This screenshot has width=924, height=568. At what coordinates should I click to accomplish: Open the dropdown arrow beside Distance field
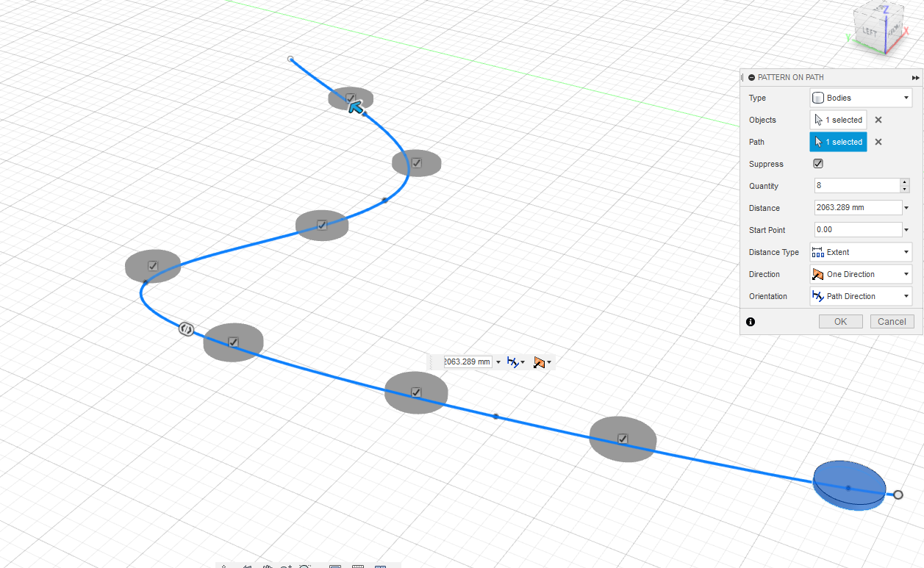coord(906,208)
